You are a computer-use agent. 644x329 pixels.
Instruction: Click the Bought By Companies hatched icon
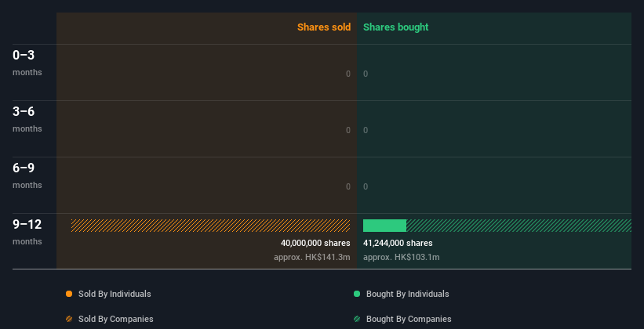tap(357, 319)
